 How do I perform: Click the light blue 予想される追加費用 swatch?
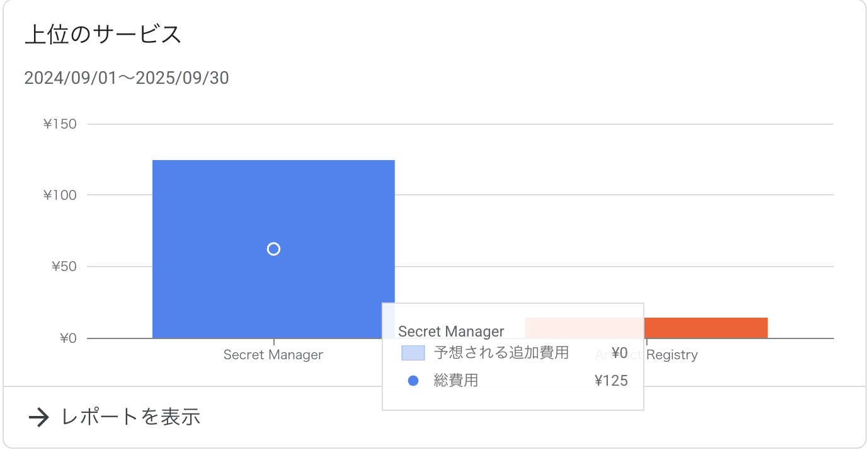coord(413,353)
